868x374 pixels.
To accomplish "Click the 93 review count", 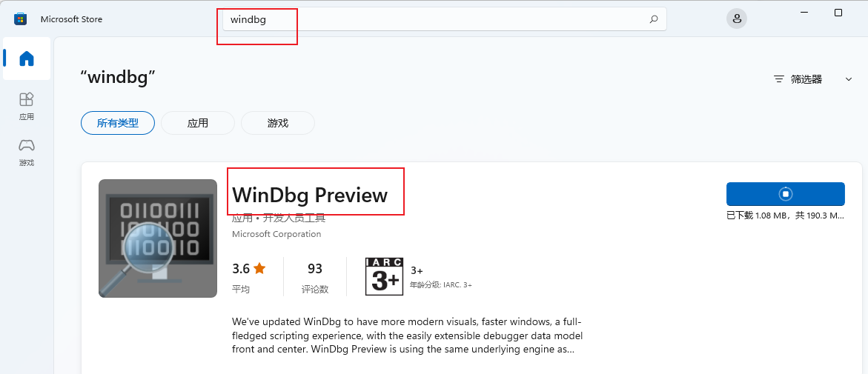I will pos(314,268).
